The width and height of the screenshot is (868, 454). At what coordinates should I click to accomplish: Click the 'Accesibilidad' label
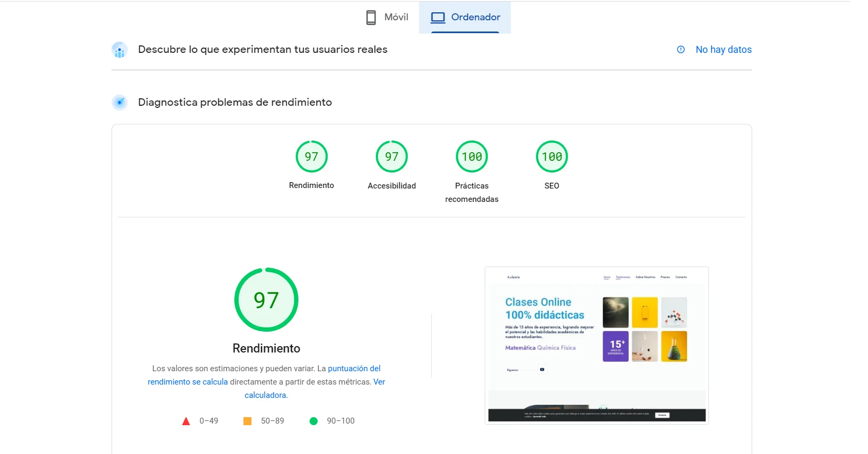(x=392, y=186)
